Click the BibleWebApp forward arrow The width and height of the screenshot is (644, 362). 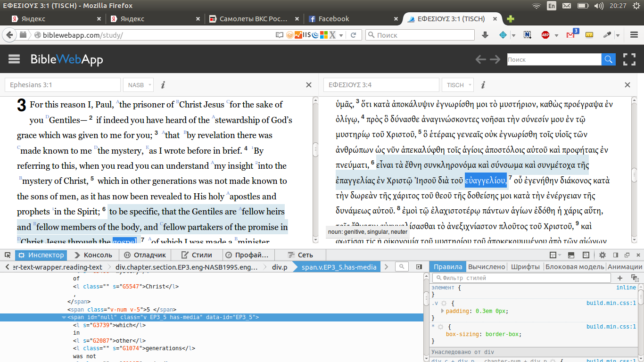pyautogui.click(x=495, y=59)
